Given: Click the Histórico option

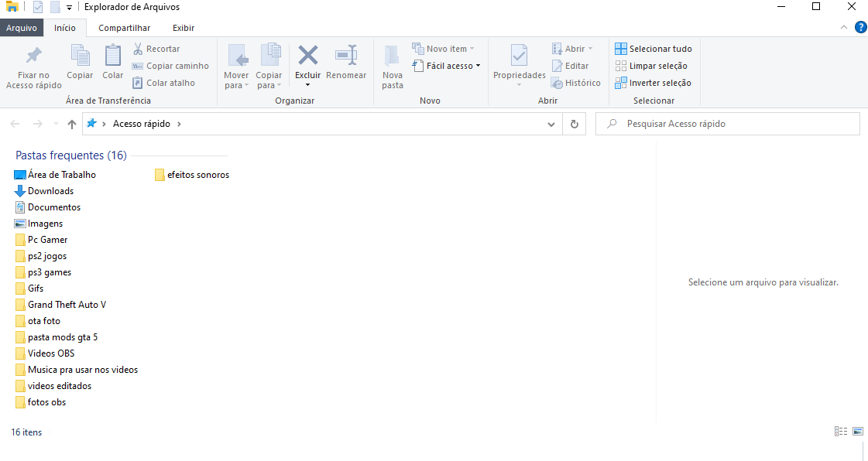Looking at the screenshot, I should [x=576, y=83].
